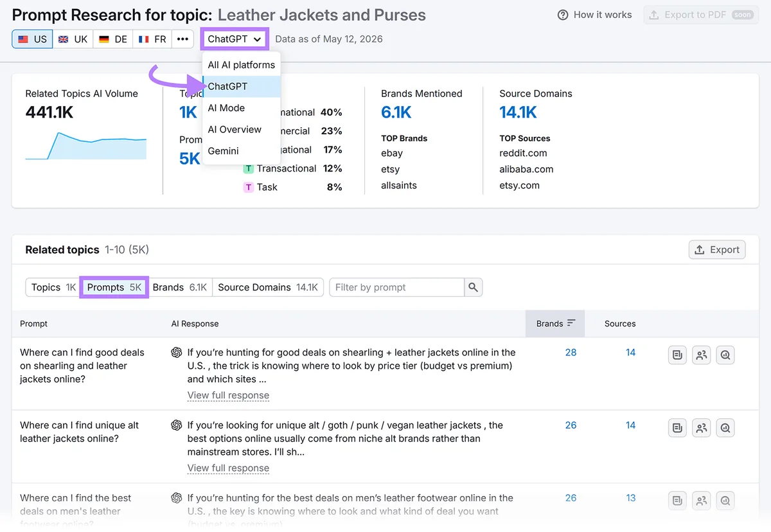This screenshot has height=532, width=771.
Task: Click magnifier icon in unique alt jackets row
Action: point(725,427)
